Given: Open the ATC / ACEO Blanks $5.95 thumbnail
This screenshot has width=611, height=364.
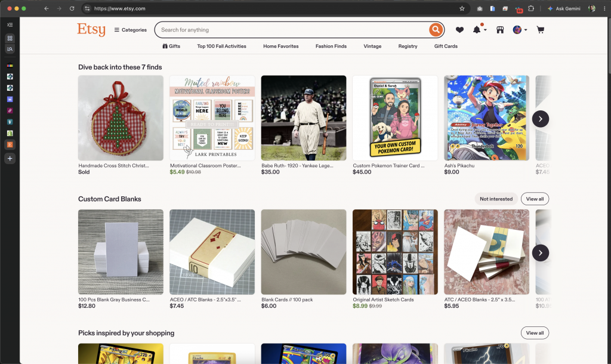Looking at the screenshot, I should click(487, 252).
